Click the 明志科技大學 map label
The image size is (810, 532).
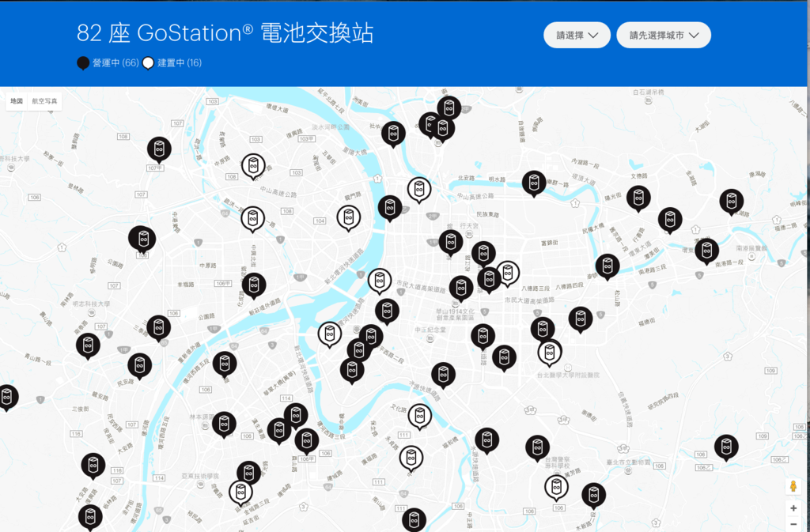pyautogui.click(x=92, y=304)
